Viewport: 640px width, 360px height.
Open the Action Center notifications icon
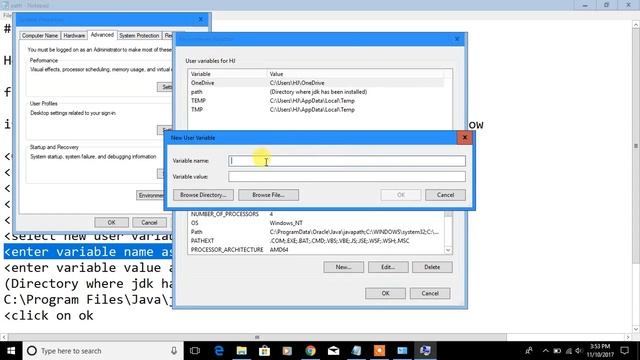[624, 351]
